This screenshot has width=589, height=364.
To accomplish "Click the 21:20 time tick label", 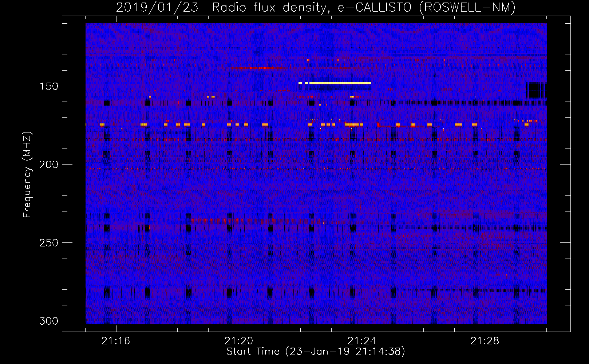I will coord(239,341).
